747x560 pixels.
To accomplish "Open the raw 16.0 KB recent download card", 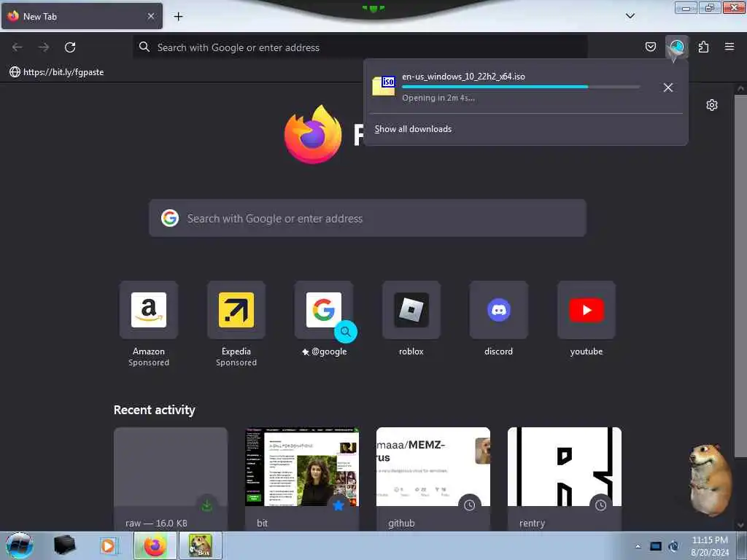I will [x=171, y=479].
